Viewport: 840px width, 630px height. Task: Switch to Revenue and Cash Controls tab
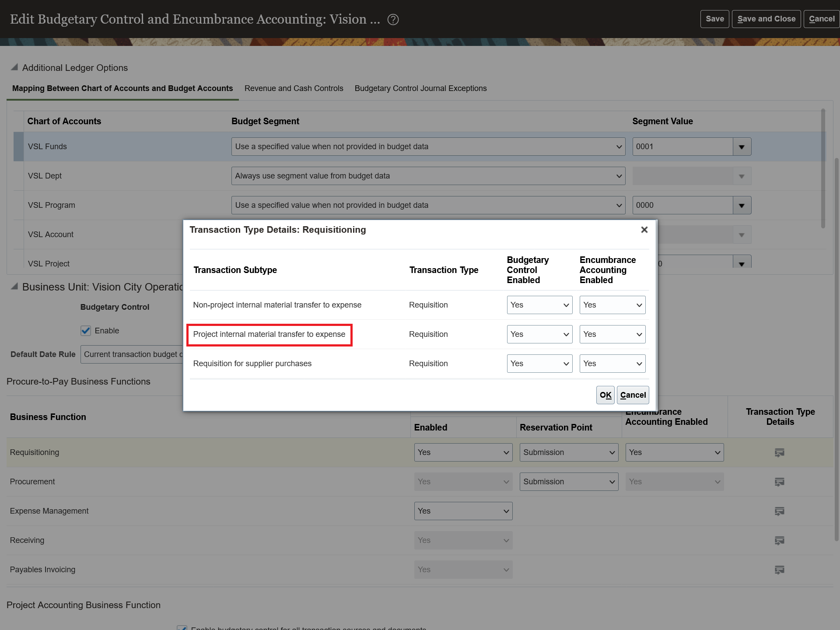tap(294, 88)
